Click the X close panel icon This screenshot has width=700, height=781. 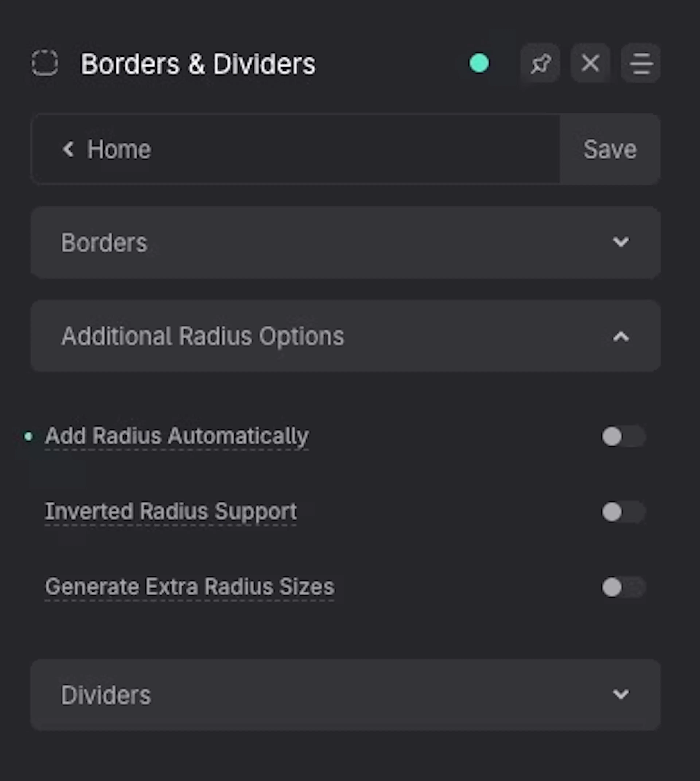tap(590, 63)
